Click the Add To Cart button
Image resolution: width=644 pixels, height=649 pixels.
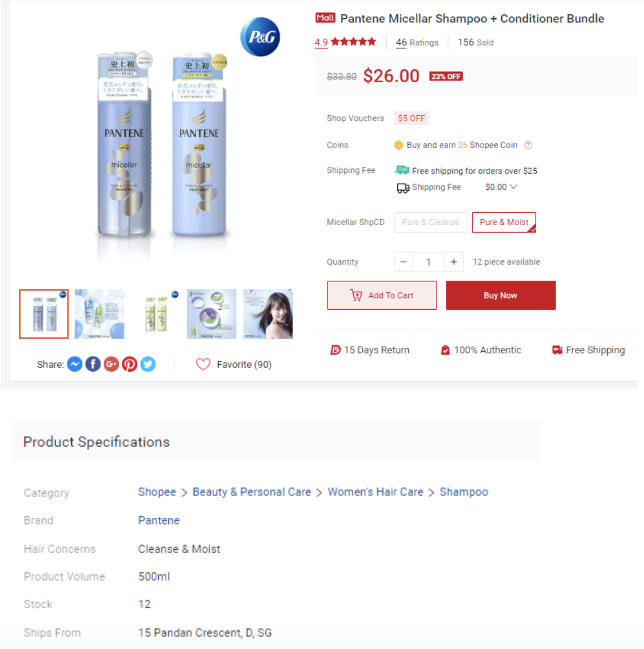(382, 295)
